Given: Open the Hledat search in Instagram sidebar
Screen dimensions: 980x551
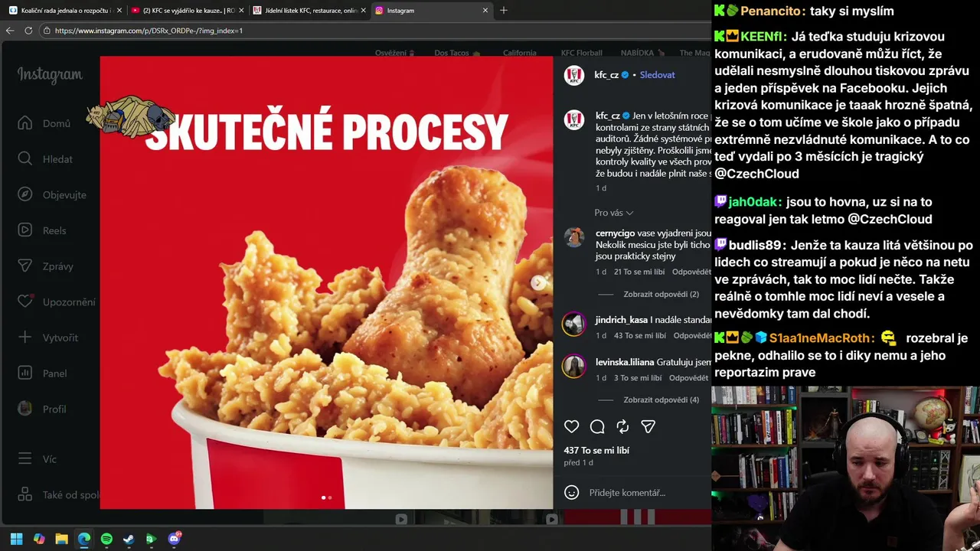Looking at the screenshot, I should tap(46, 159).
